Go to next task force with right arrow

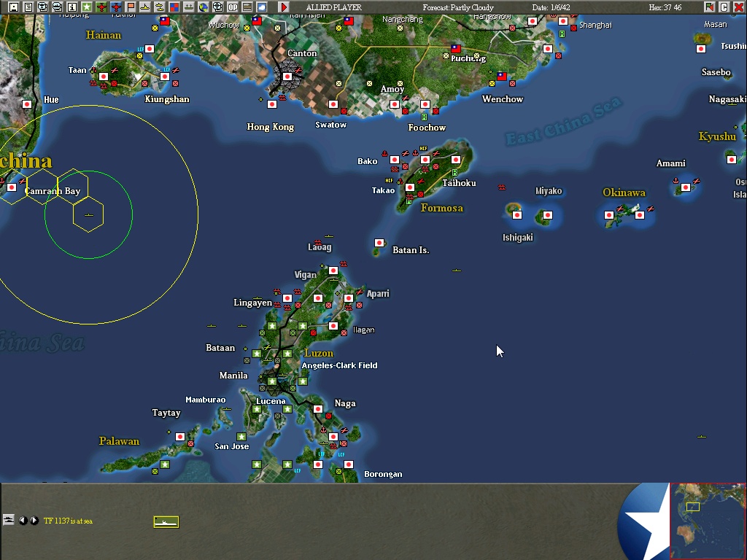[34, 521]
